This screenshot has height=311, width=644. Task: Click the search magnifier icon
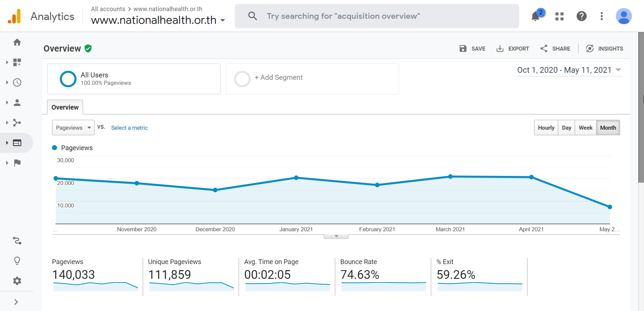(253, 16)
